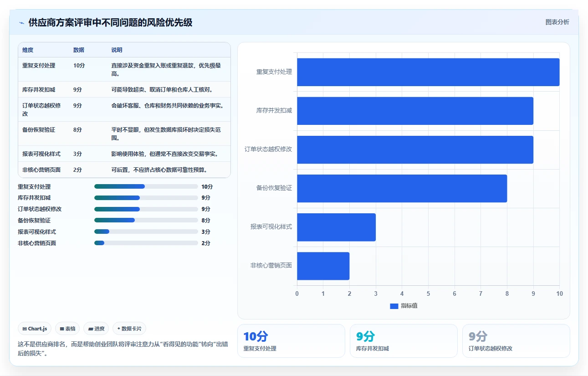Click the 10分 value beside top progress bar

[207, 186]
